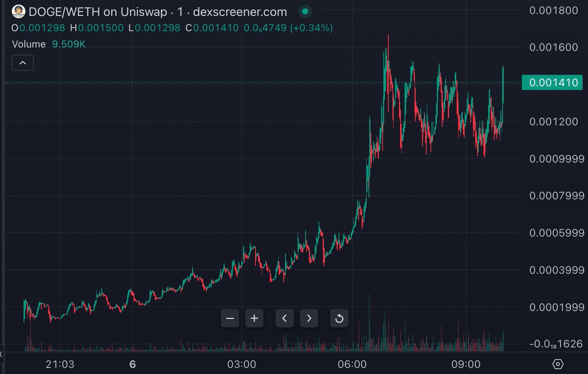Open chart settings hexagon icon

pyautogui.click(x=558, y=364)
